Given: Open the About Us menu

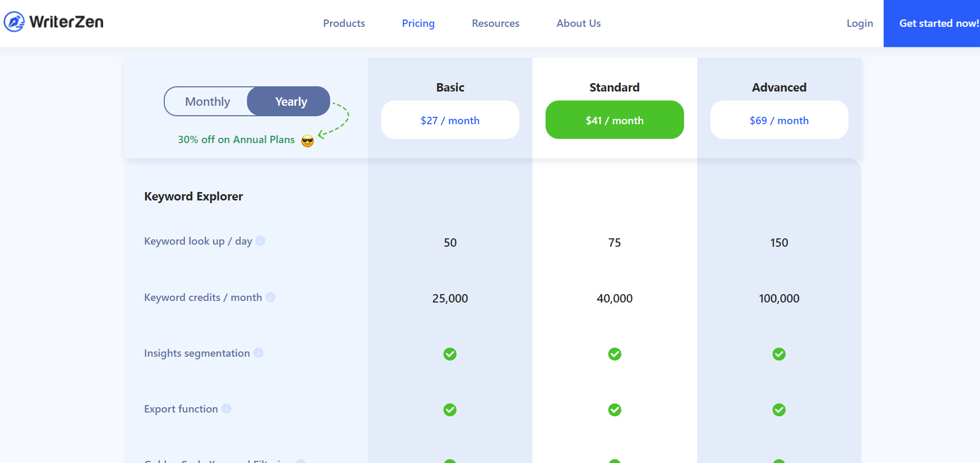Looking at the screenshot, I should [578, 23].
